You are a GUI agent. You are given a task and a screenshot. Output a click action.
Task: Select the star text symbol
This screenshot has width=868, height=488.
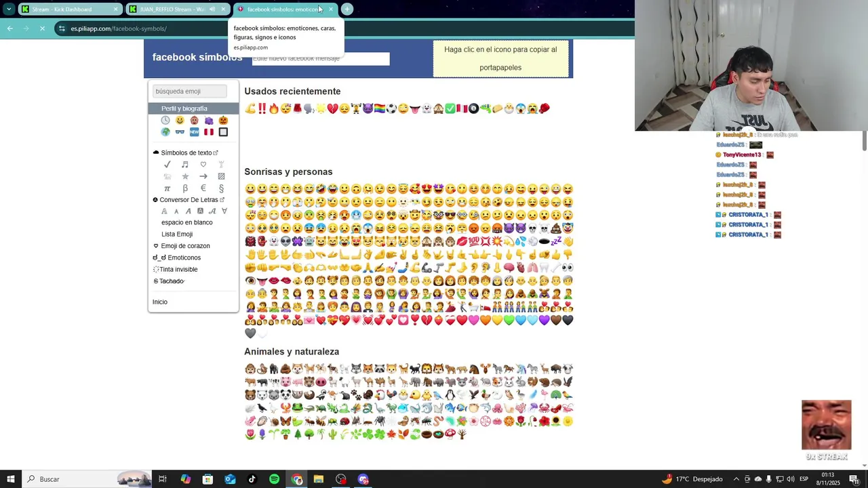184,176
